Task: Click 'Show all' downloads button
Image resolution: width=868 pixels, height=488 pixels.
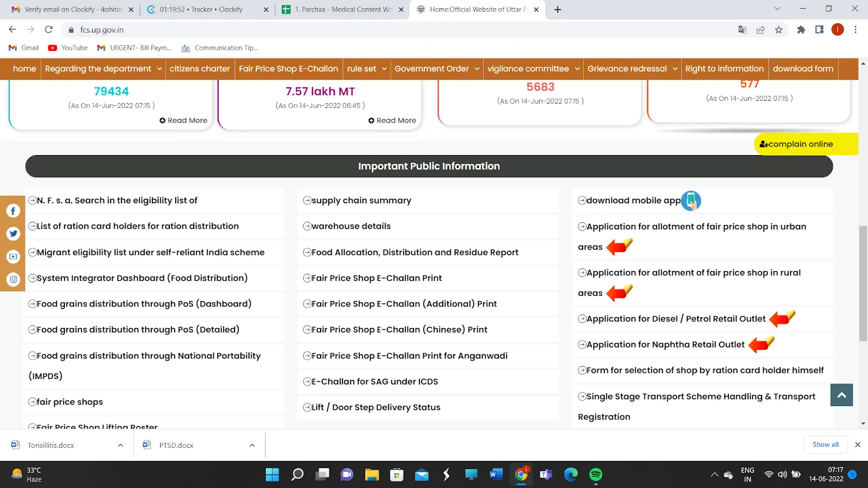Action: click(825, 445)
